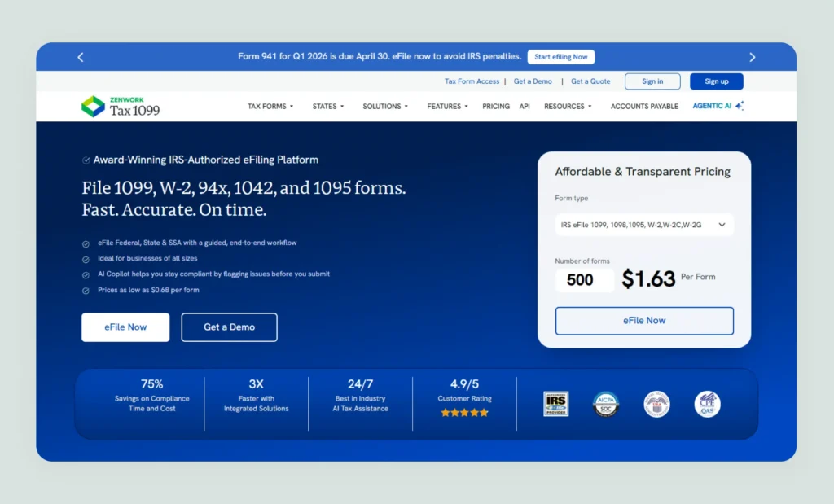Viewport: 834px width, 504px height.
Task: Click the AICPA SOC badge
Action: point(606,404)
